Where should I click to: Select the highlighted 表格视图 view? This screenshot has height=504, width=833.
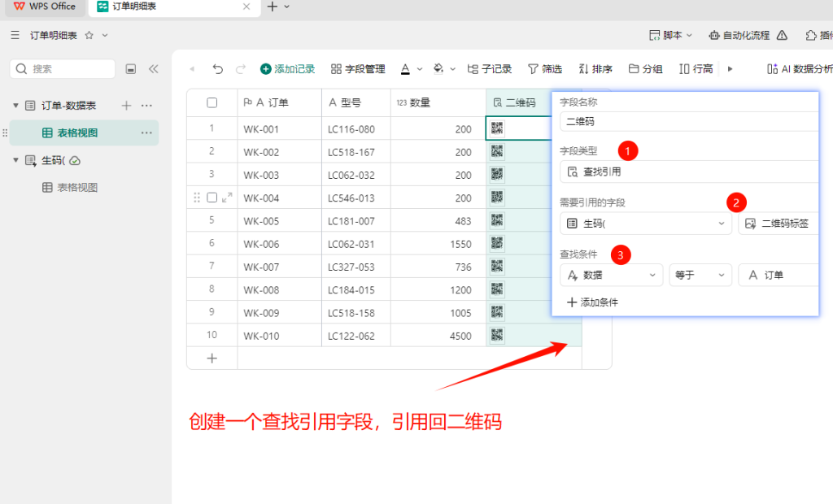[85, 133]
